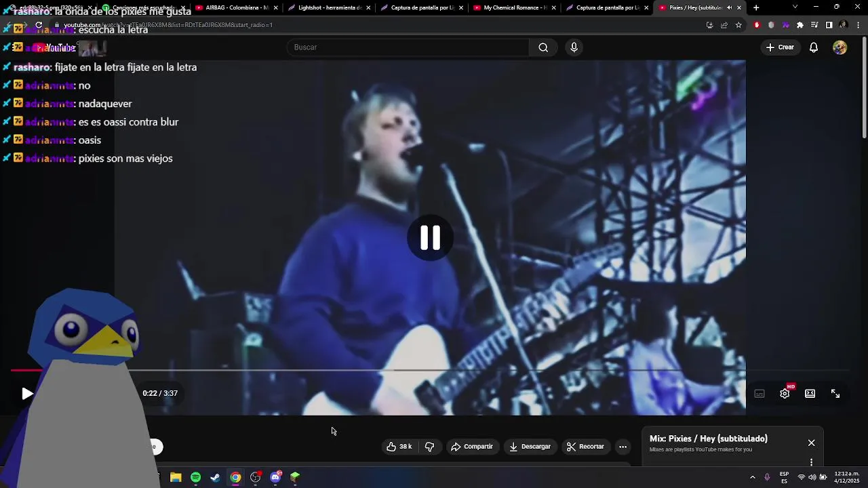Click the YouTube logo

pyautogui.click(x=56, y=48)
